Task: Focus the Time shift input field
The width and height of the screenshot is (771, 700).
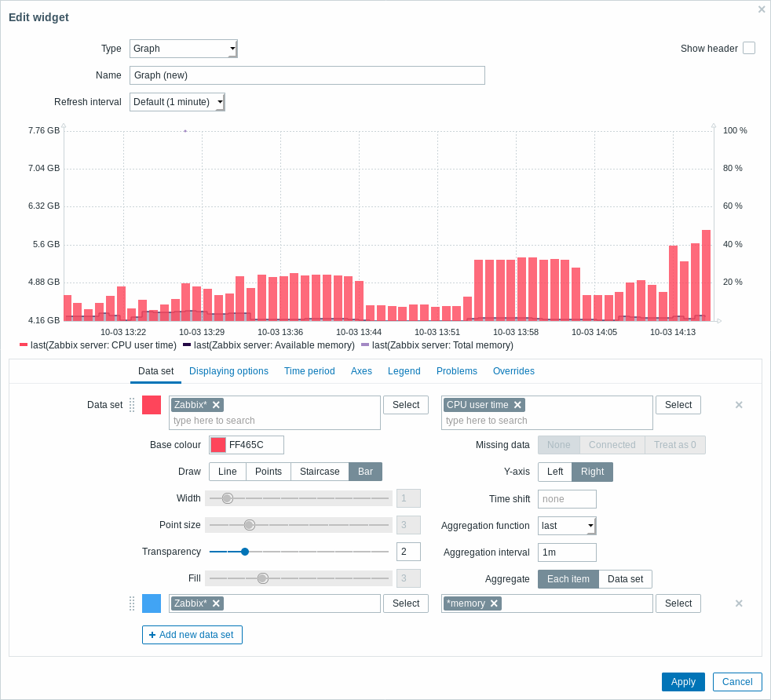Action: click(567, 499)
